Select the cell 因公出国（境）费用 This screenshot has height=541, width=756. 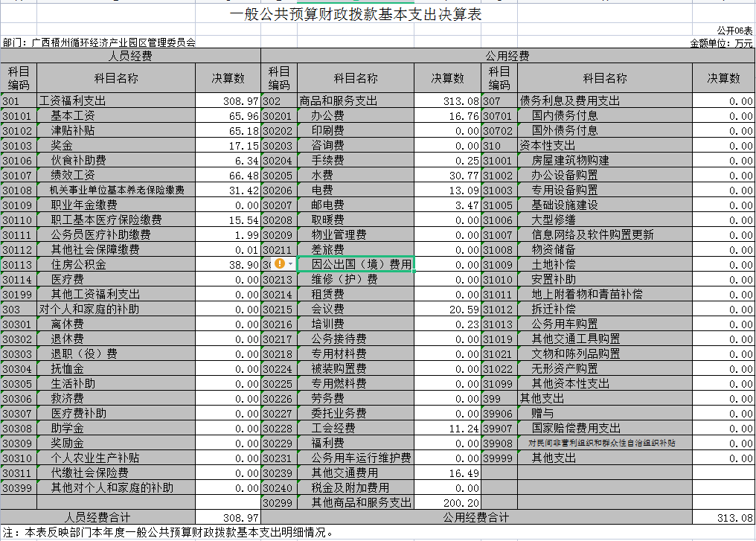click(356, 264)
